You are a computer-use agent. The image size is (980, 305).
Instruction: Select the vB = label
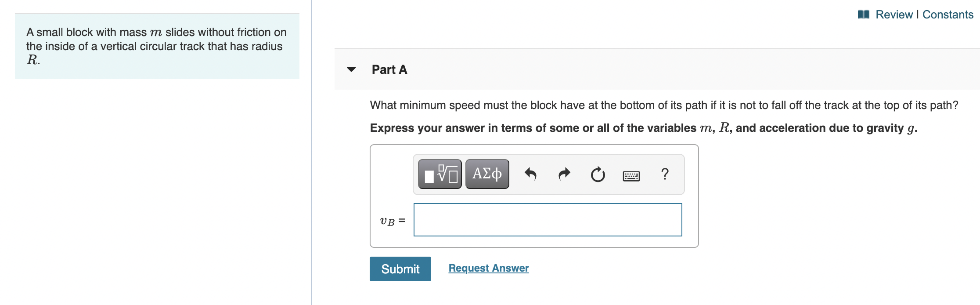click(x=391, y=220)
